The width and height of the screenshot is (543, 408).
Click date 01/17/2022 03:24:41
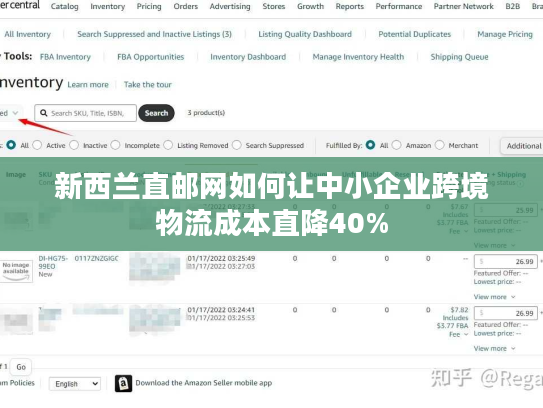(221, 310)
